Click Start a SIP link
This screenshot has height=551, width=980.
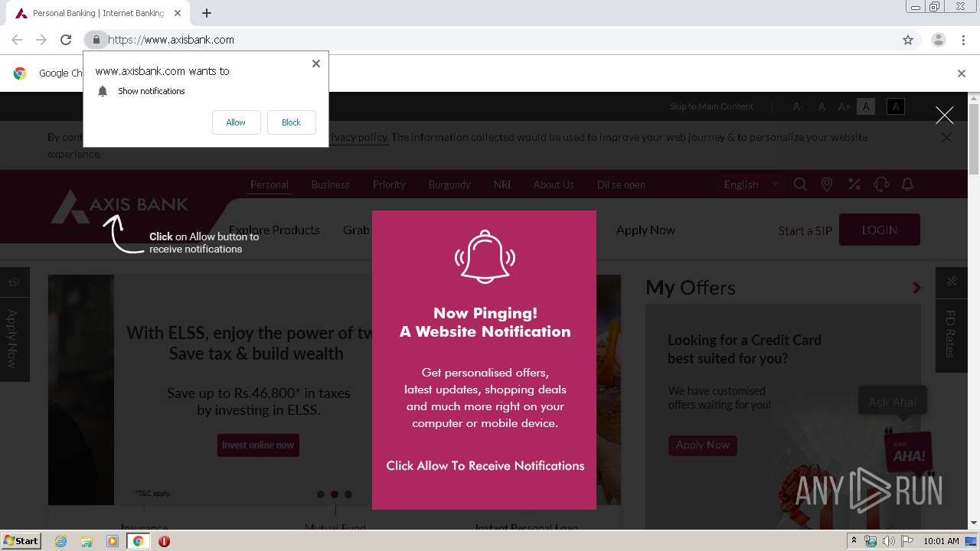tap(805, 230)
